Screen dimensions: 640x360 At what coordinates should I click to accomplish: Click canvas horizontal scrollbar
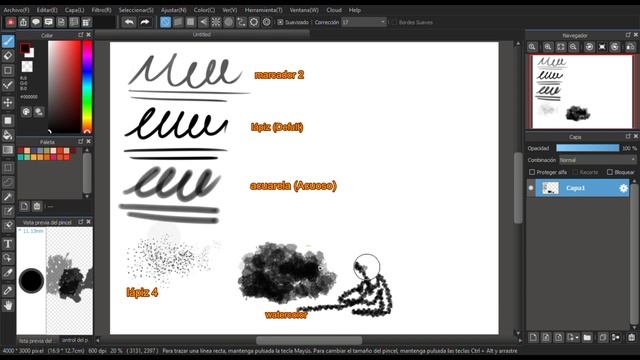(309, 340)
